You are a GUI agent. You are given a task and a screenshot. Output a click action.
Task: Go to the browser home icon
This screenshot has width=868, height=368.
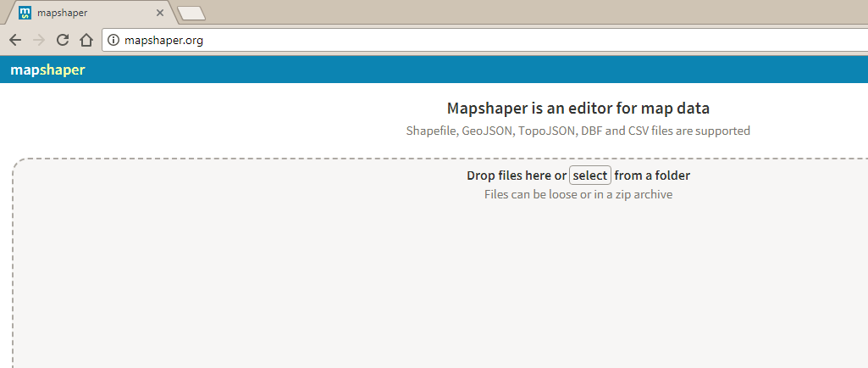pos(86,40)
